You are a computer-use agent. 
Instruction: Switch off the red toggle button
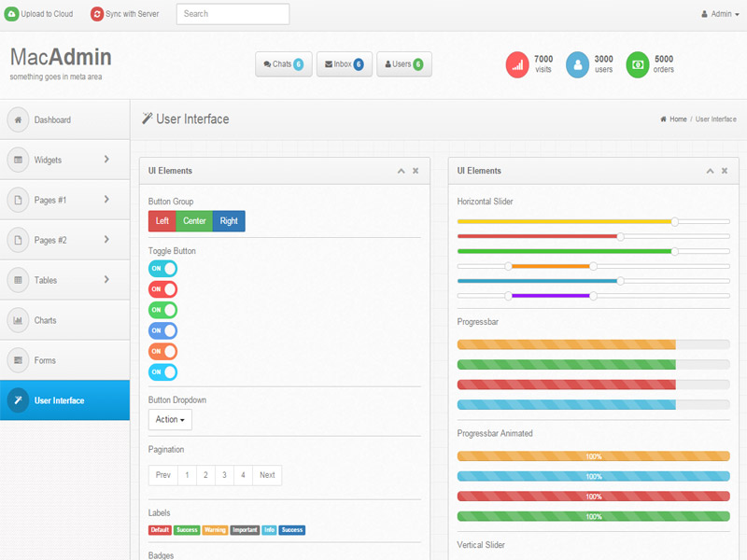click(162, 289)
